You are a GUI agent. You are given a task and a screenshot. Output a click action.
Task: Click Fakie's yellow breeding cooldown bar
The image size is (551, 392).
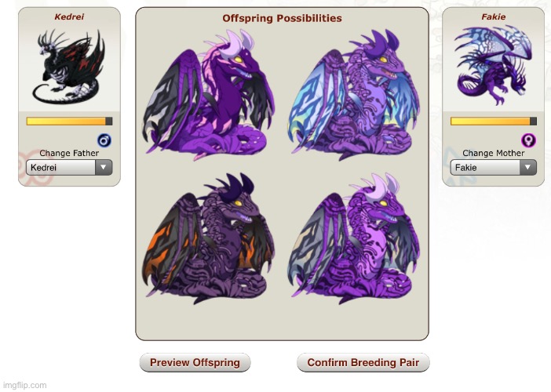pos(494,122)
